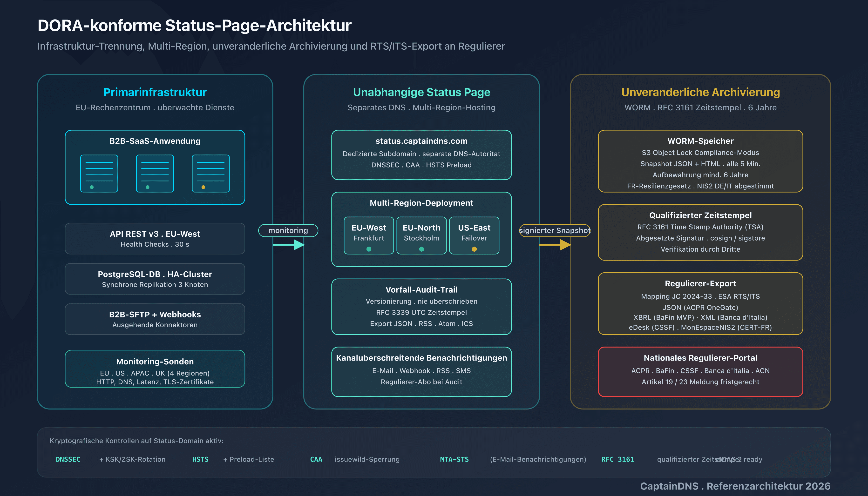
Task: Click the RFC 3161 tag in the footer bar
Action: (617, 459)
